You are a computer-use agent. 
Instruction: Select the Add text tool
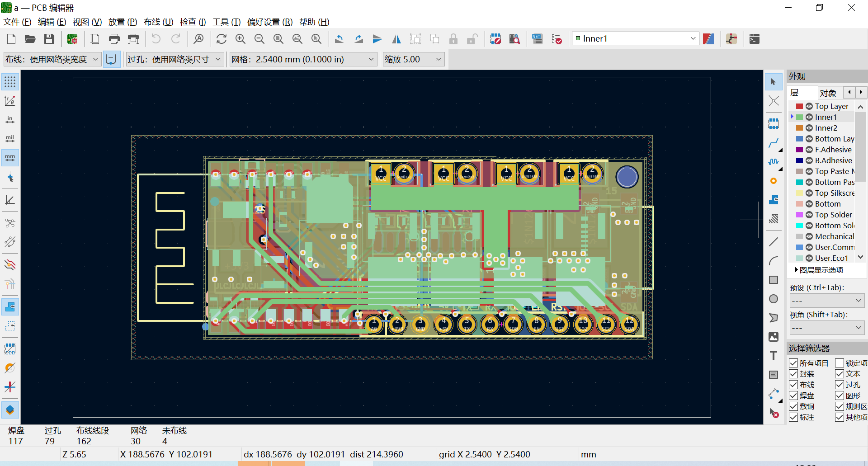[x=774, y=356]
